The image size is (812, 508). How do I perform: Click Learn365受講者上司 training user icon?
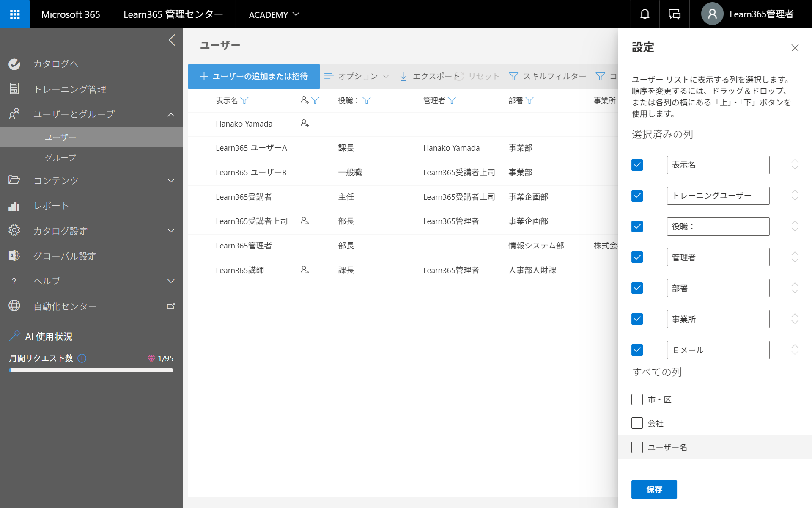pos(305,221)
